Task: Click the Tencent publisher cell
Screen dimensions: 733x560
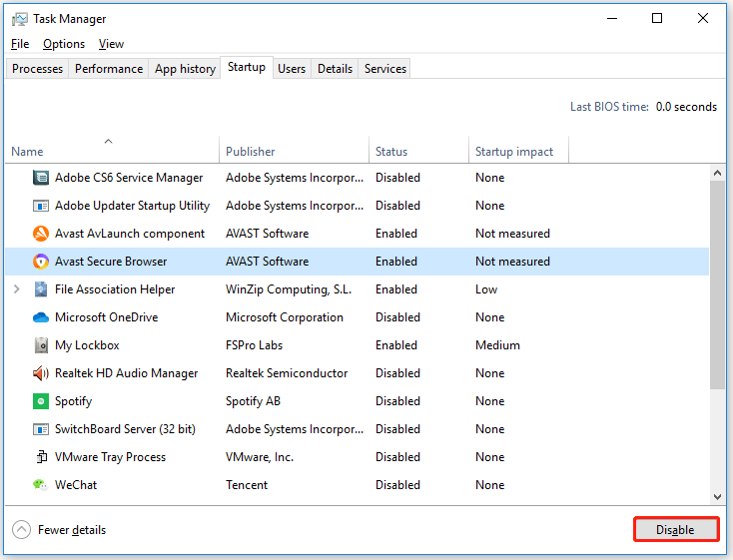Action: pos(247,485)
